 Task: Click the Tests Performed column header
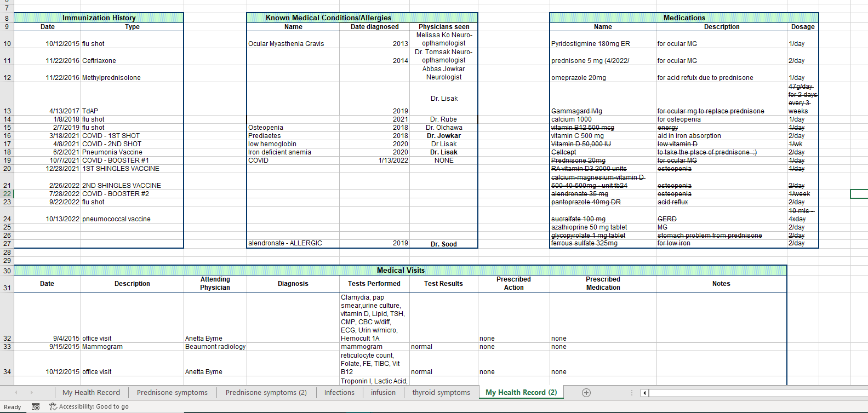tap(374, 283)
